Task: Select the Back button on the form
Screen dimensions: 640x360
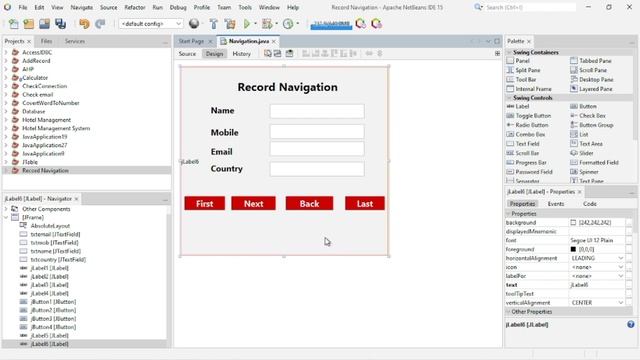Action: pyautogui.click(x=309, y=203)
